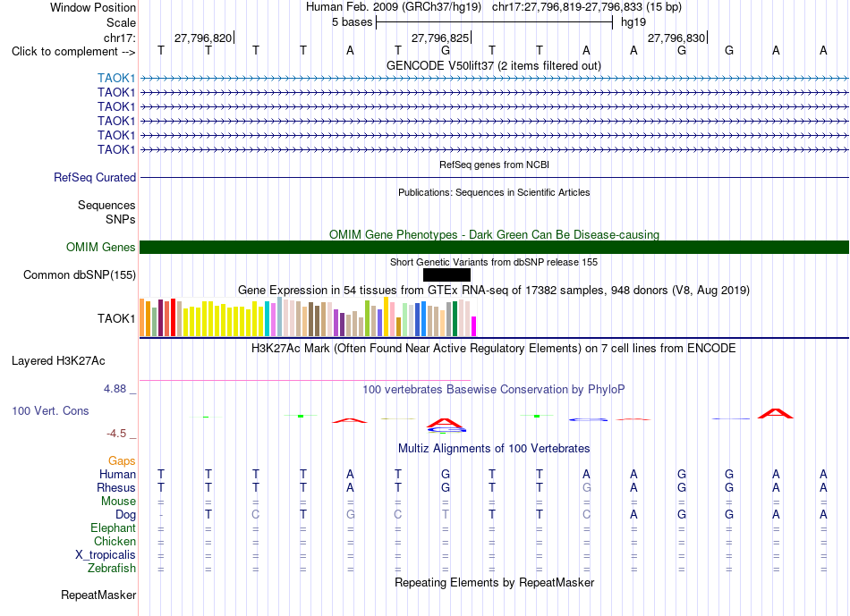Click coordinate label '27,796,830'

click(676, 38)
